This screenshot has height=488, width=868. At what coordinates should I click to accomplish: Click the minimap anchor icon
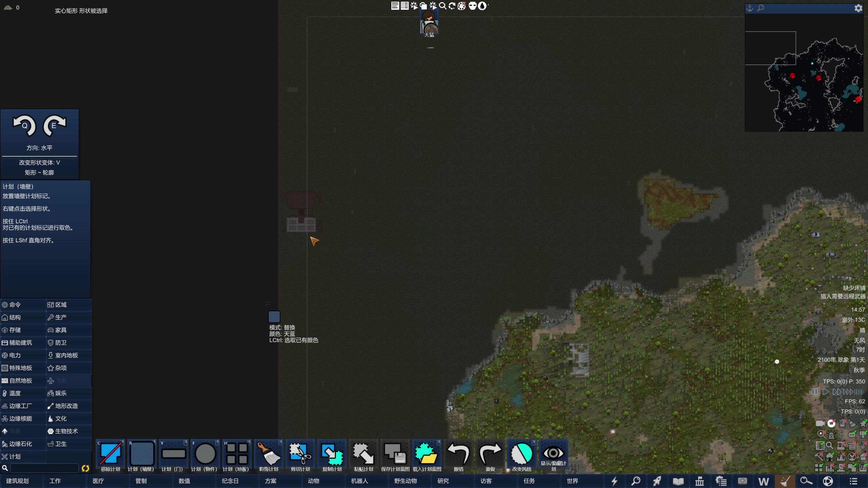coord(750,8)
